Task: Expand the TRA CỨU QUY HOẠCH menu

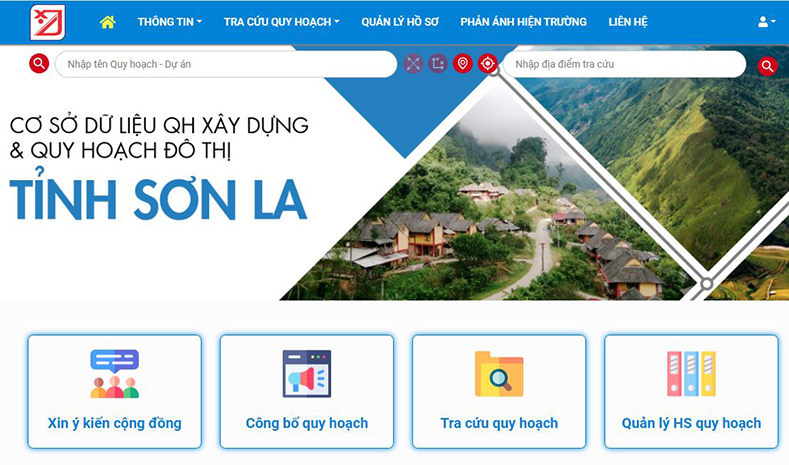Action: click(x=281, y=22)
